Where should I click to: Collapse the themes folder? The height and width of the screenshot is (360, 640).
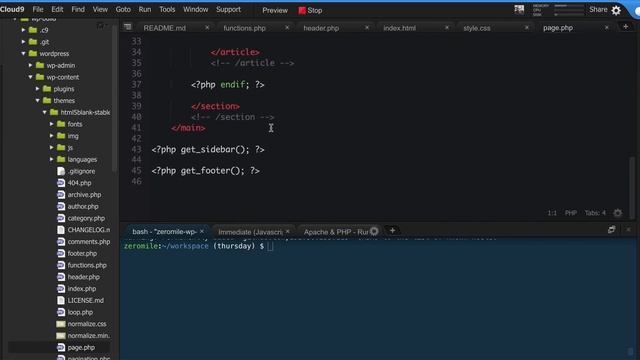tap(38, 100)
